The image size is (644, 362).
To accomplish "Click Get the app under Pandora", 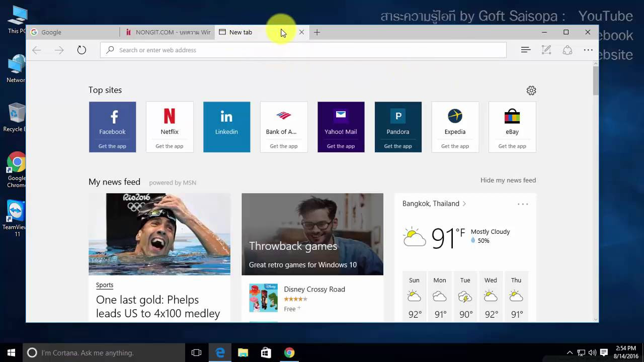I will pyautogui.click(x=398, y=146).
